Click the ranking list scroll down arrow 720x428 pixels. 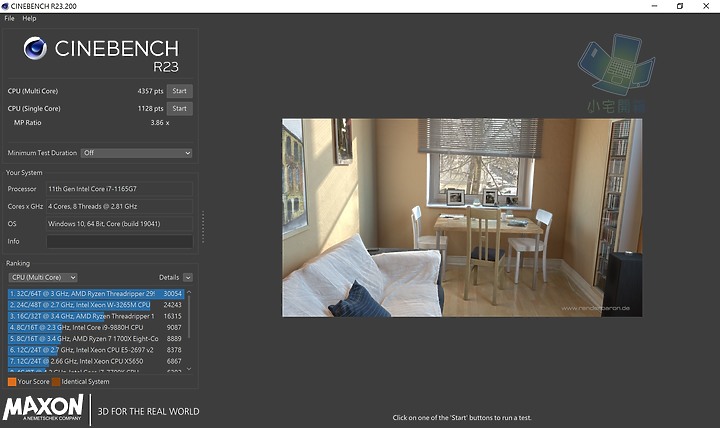coord(189,368)
